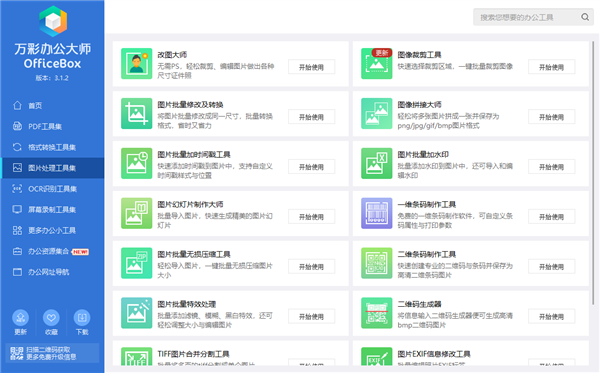
Task: Click 开始使用 for 图片批量特效处理
Action: (x=311, y=316)
